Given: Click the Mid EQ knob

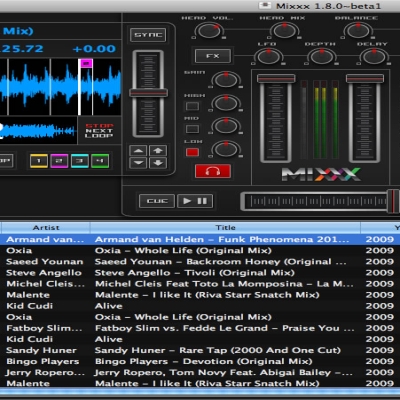Looking at the screenshot, I should click(x=226, y=126).
